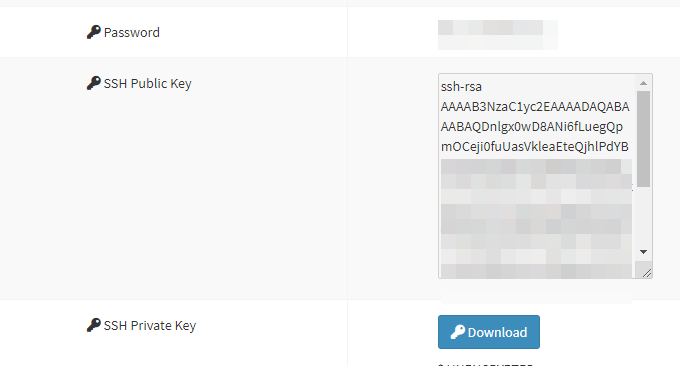Click the line starting with mOCeji0fuUas

coord(535,147)
